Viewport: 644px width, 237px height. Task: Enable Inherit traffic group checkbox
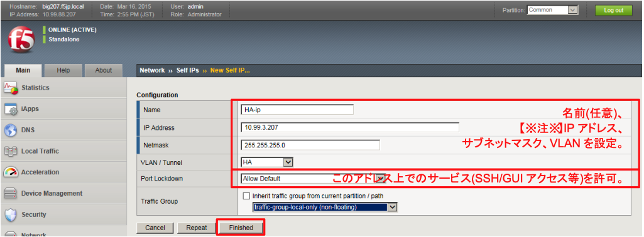click(246, 196)
